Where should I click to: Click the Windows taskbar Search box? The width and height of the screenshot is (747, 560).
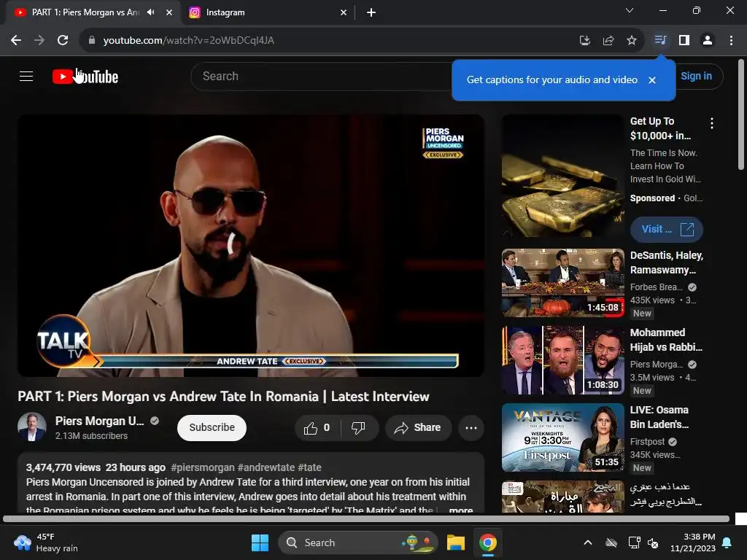pyautogui.click(x=358, y=542)
